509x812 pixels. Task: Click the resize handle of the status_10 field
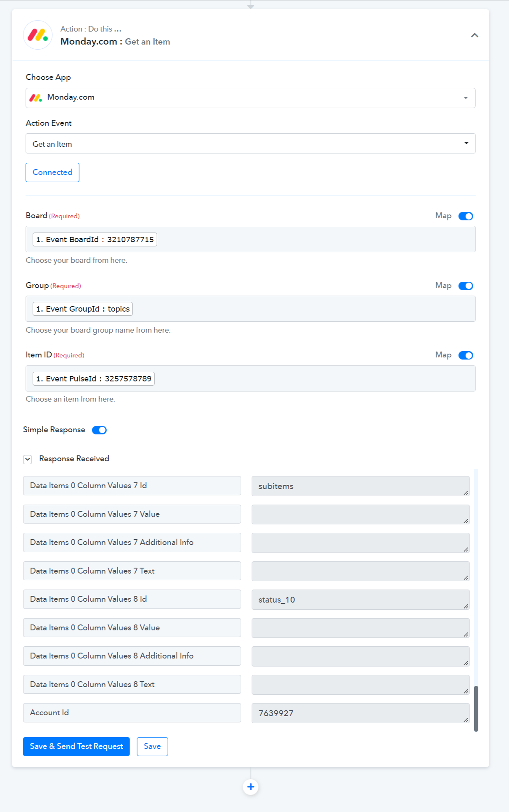[466, 606]
